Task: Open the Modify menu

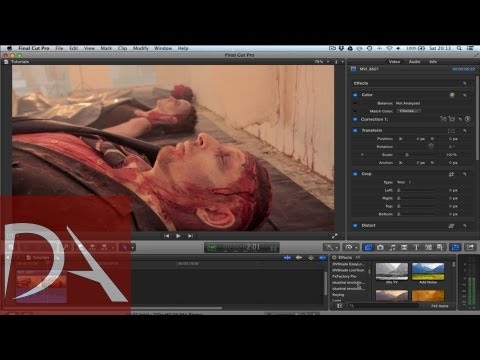Action: click(140, 48)
